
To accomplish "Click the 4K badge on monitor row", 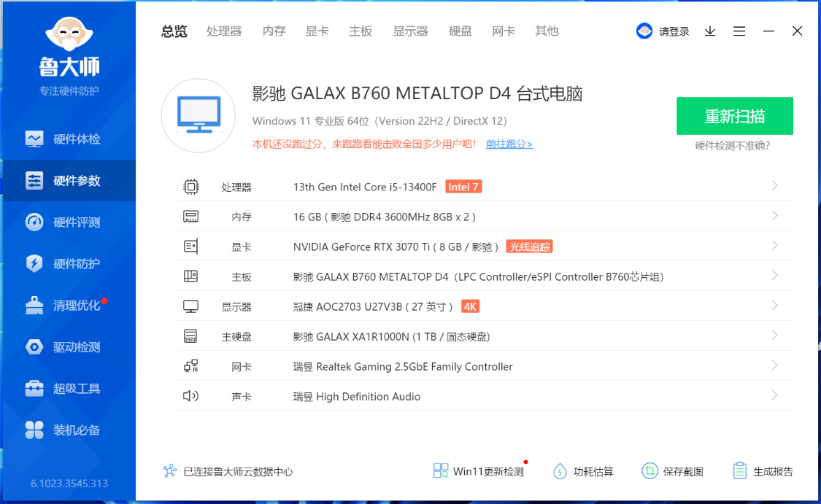I will coord(470,306).
